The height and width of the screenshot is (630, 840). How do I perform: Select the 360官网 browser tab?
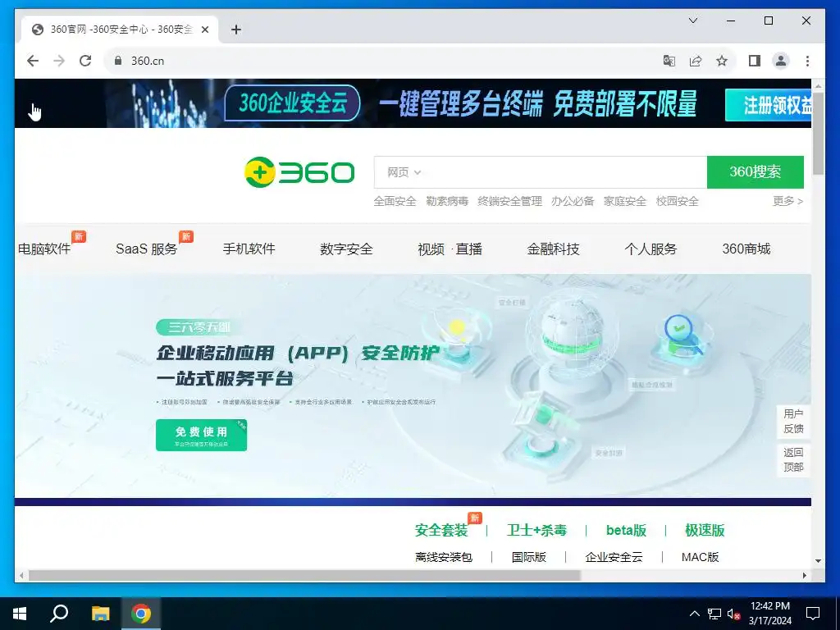click(121, 30)
